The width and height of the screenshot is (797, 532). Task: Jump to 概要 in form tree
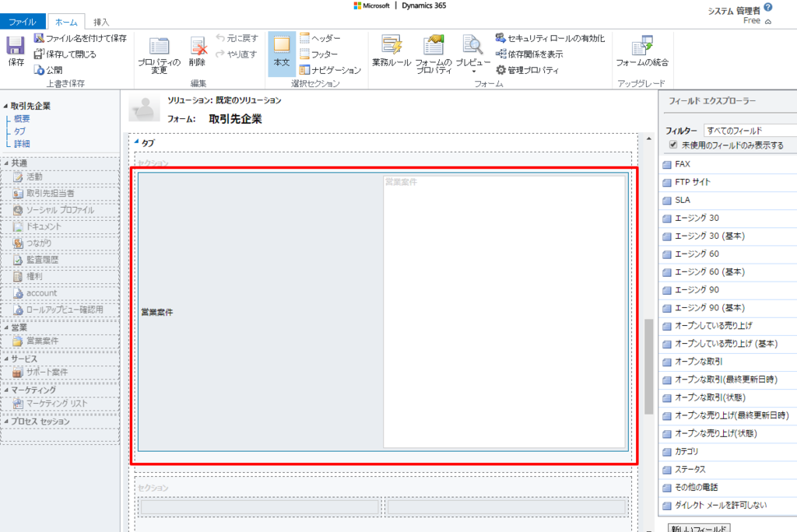tap(22, 119)
